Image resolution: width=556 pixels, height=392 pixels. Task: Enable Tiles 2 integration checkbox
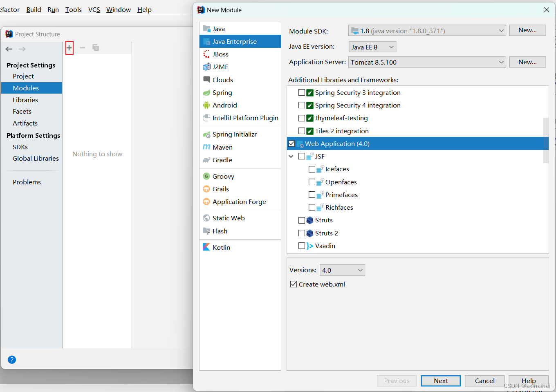pos(302,131)
